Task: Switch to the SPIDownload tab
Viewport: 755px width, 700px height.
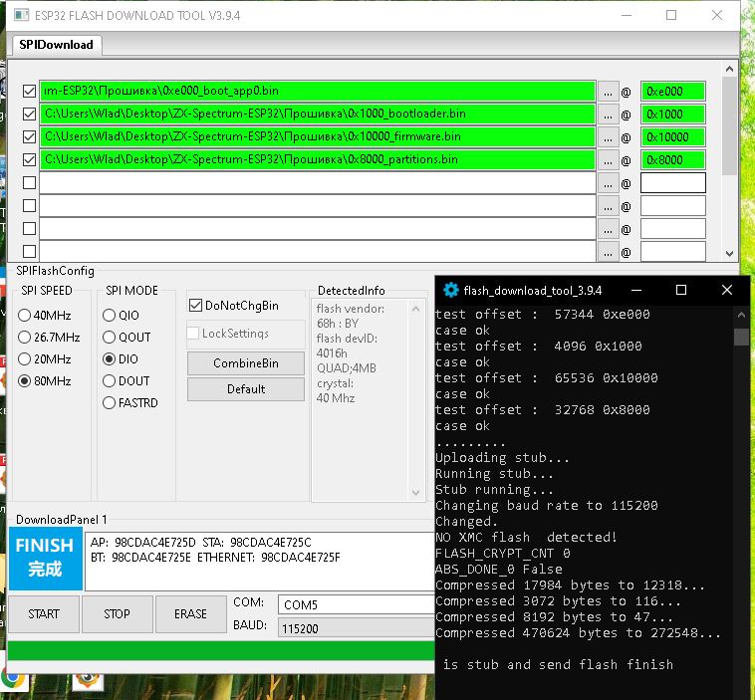Action: click(x=57, y=45)
